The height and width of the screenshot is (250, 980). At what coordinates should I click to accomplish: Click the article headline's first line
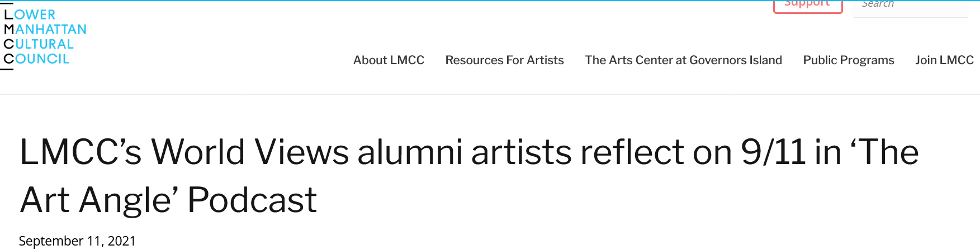(468, 152)
